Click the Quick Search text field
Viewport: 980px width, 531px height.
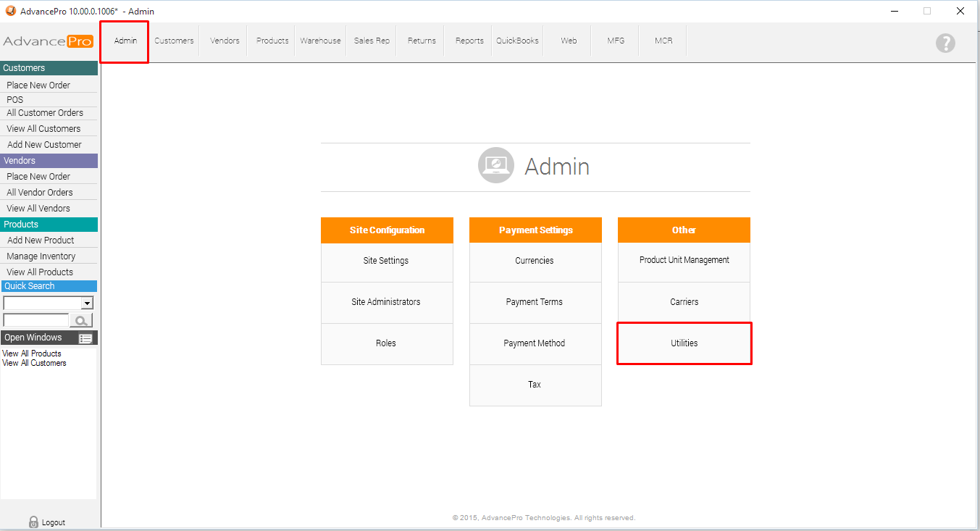(x=35, y=320)
